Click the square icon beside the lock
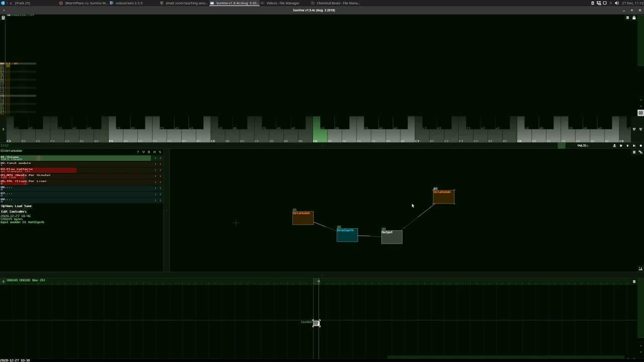The width and height of the screenshot is (644, 362). tap(627, 18)
